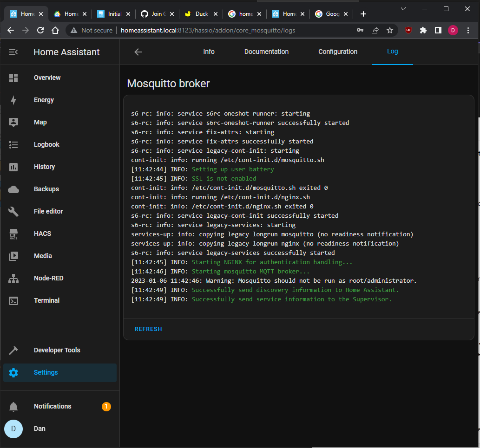Launch the Terminal sidebar icon
Image resolution: width=480 pixels, height=448 pixels.
coord(13,301)
